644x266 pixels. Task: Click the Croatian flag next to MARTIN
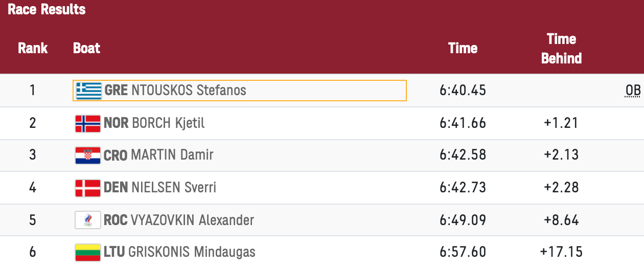click(88, 155)
